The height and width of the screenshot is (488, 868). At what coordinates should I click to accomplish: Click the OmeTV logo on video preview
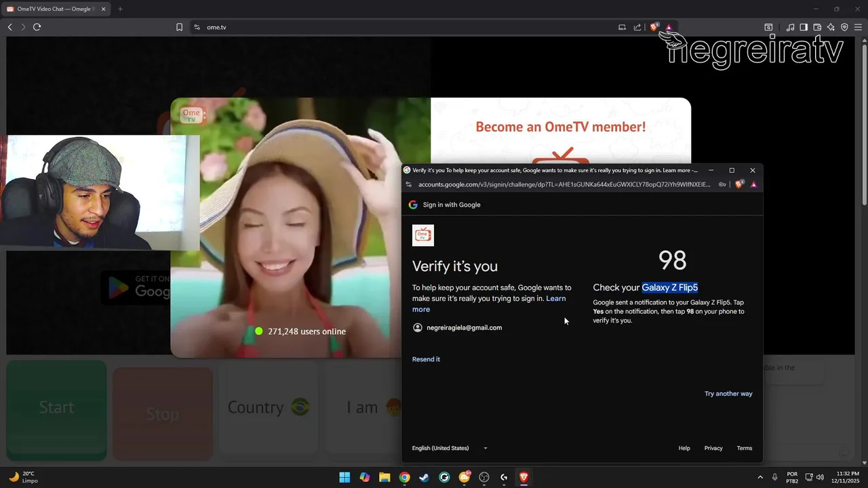tap(192, 115)
